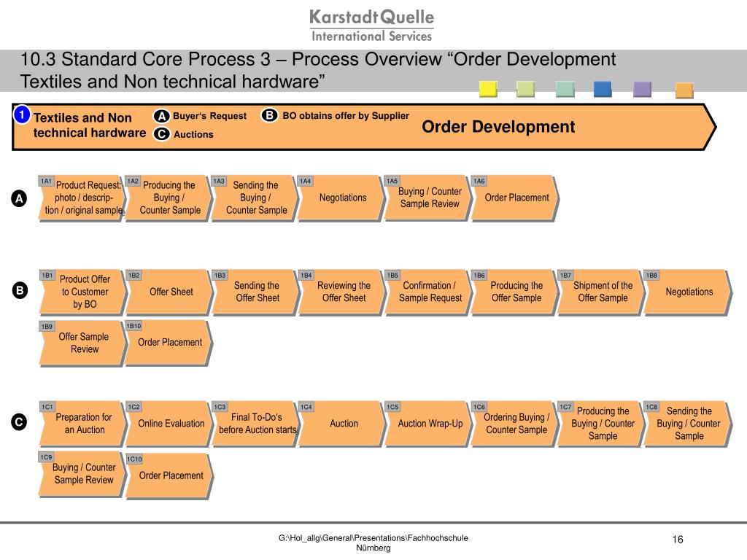
Task: Click the Textiles and Non technical hardware label
Action: tap(90, 125)
